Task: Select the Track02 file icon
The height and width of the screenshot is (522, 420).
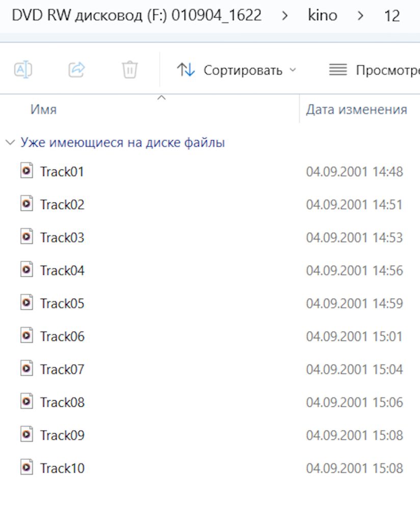Action: [27, 204]
